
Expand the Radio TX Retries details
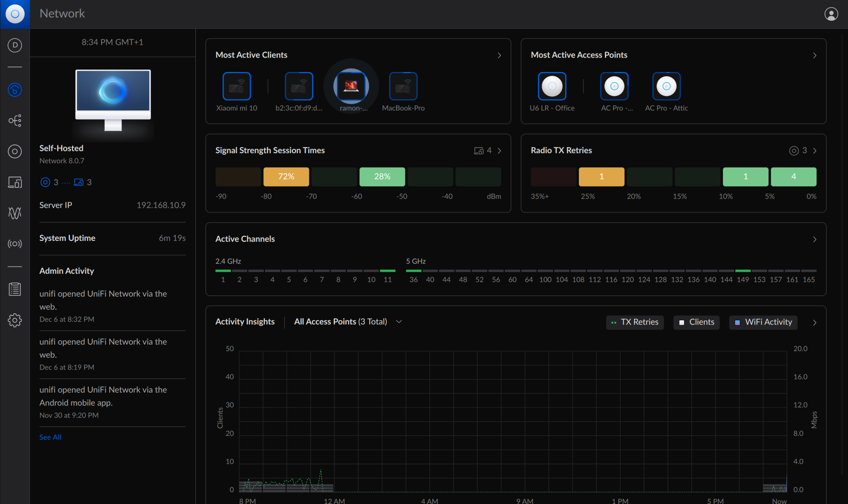pyautogui.click(x=814, y=150)
